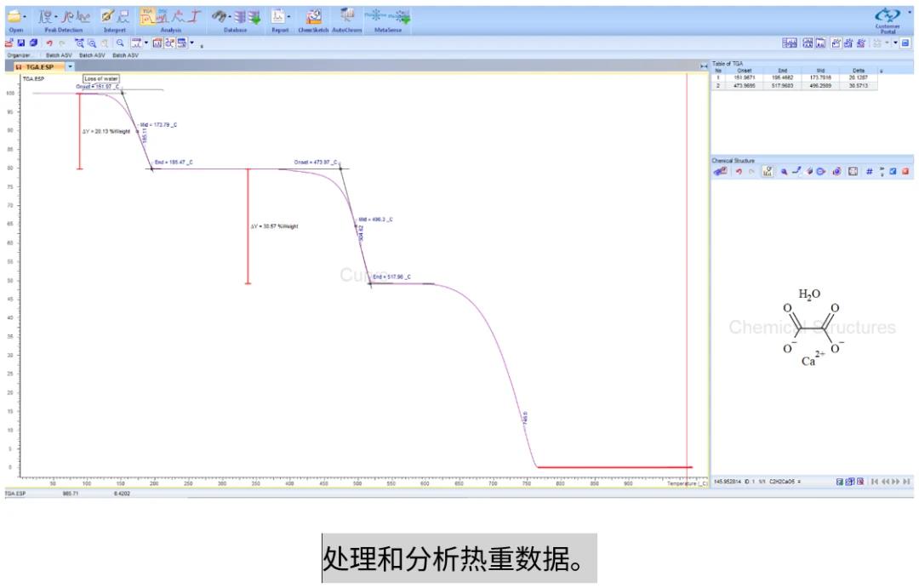Click the Open folder icon in ribbon

coord(14,17)
